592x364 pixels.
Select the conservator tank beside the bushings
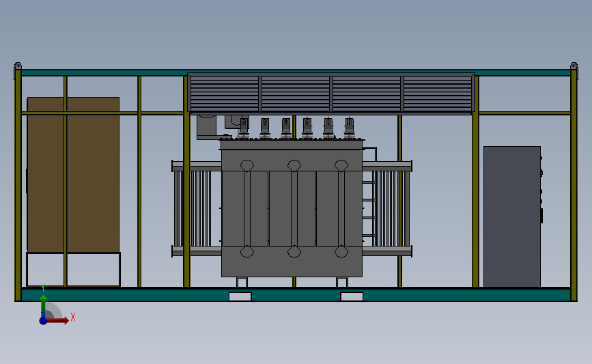point(206,126)
